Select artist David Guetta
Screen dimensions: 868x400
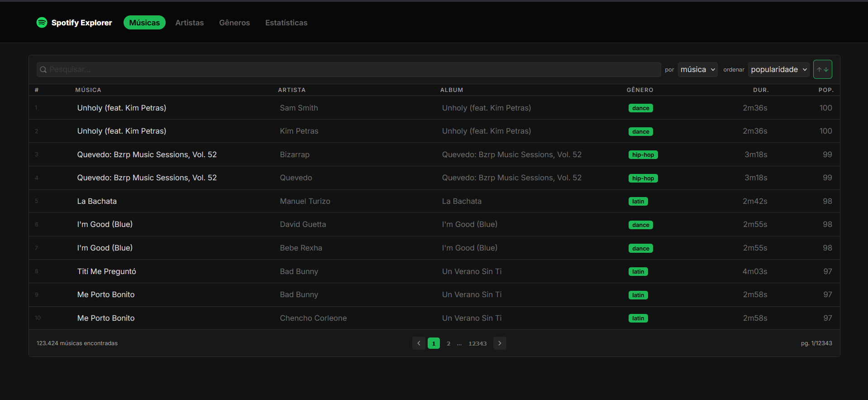pyautogui.click(x=303, y=224)
